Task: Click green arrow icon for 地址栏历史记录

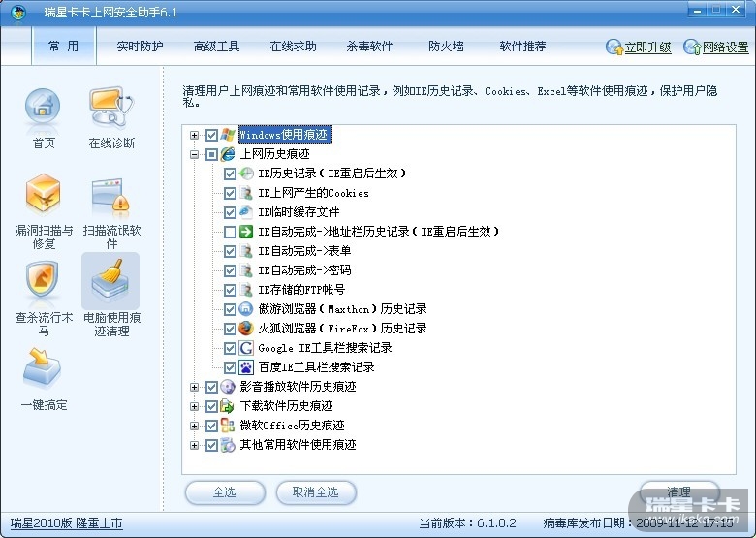Action: pyautogui.click(x=246, y=232)
